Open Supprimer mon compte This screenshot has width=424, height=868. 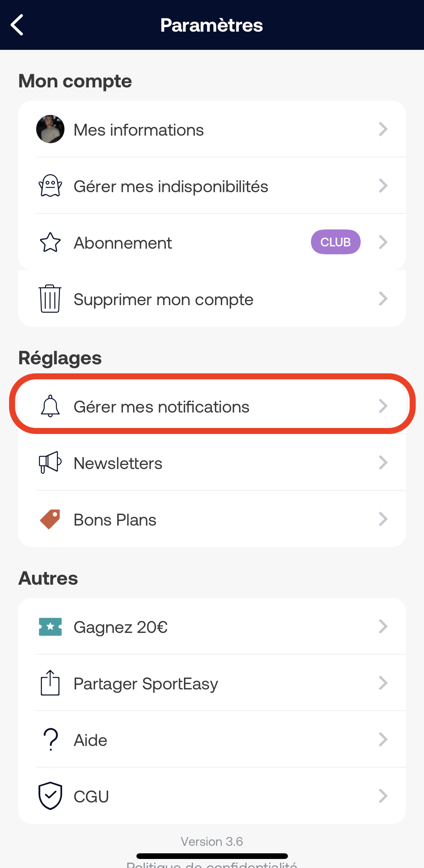(212, 298)
